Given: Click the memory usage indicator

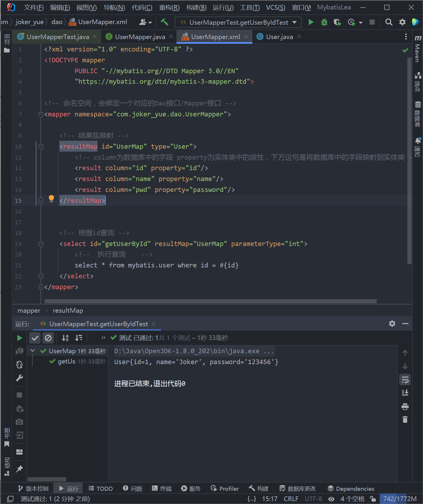Looking at the screenshot, I should coord(399,499).
